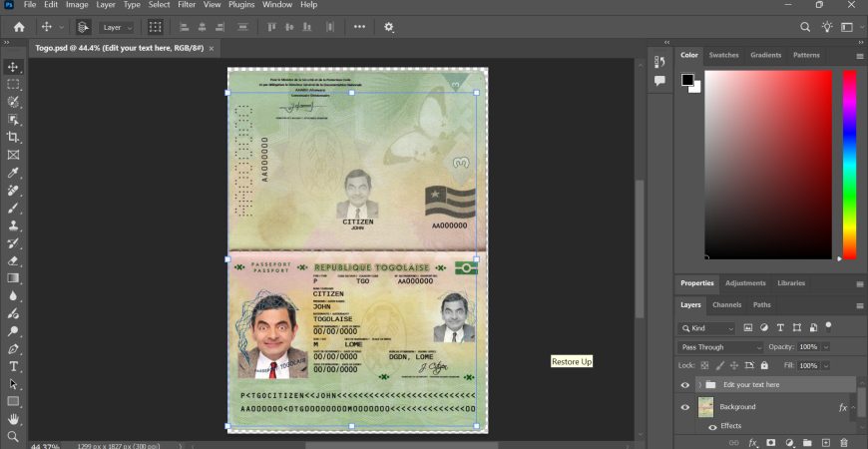
Task: Create a new group folder icon
Action: [807, 442]
